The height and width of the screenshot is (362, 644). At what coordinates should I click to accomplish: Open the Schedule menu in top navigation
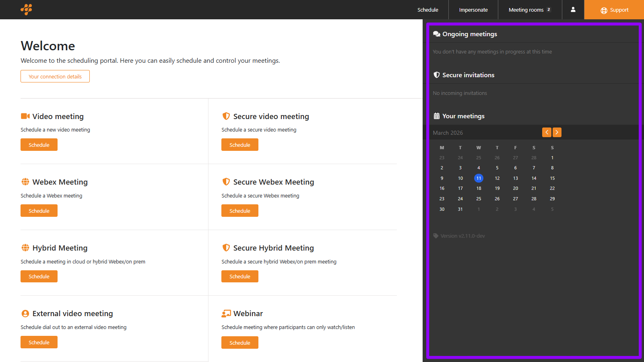(x=427, y=10)
